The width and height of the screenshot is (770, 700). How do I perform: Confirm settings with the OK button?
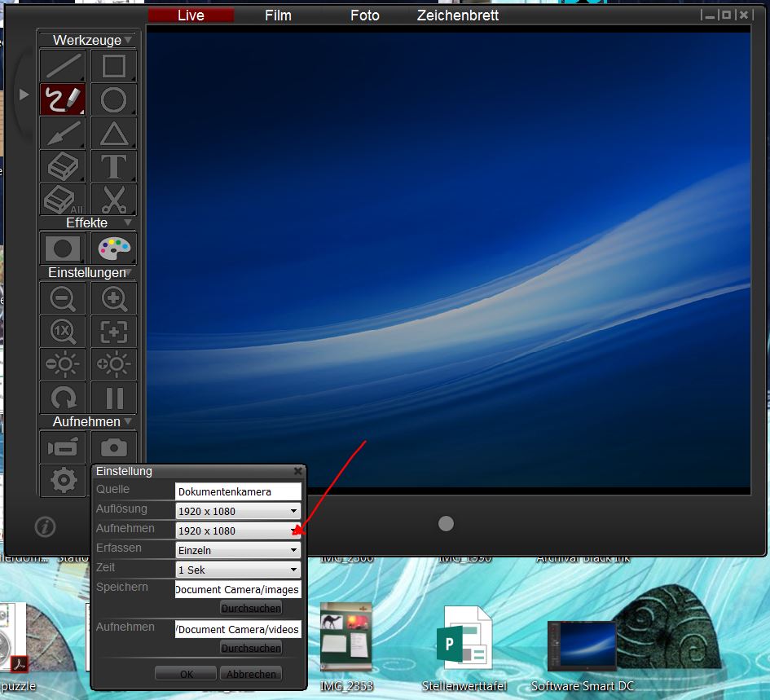pos(186,674)
